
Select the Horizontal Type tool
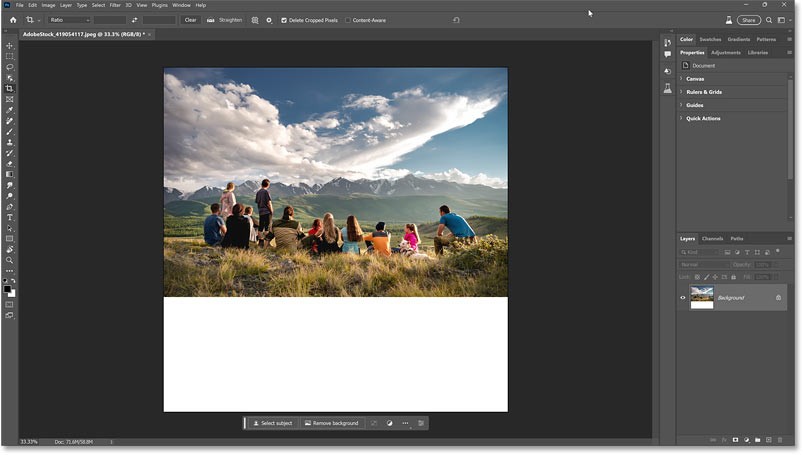[x=10, y=217]
